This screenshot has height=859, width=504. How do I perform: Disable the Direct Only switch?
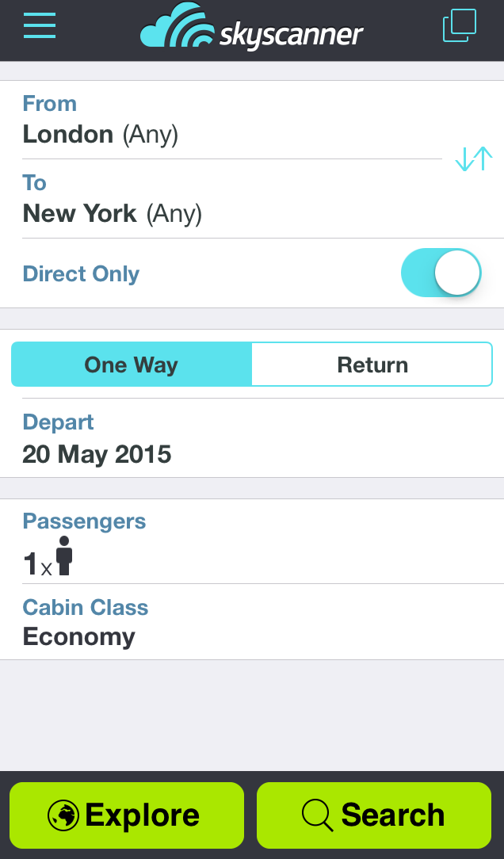tap(441, 273)
